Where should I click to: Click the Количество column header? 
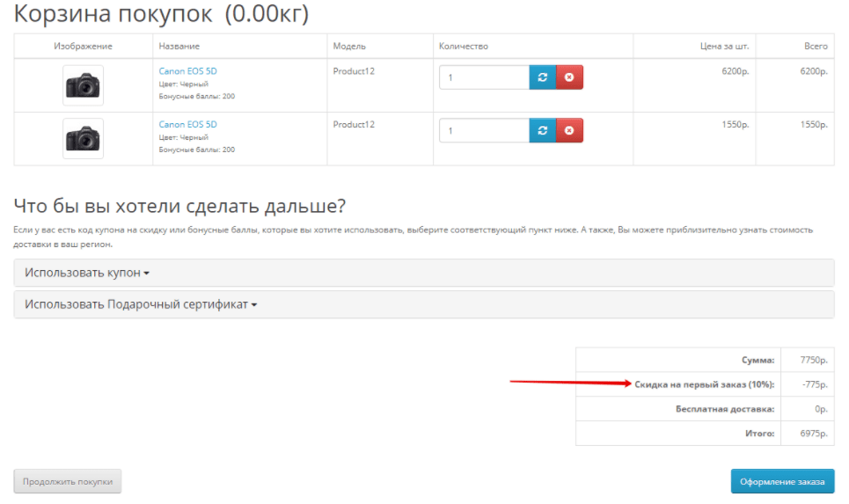(x=464, y=46)
